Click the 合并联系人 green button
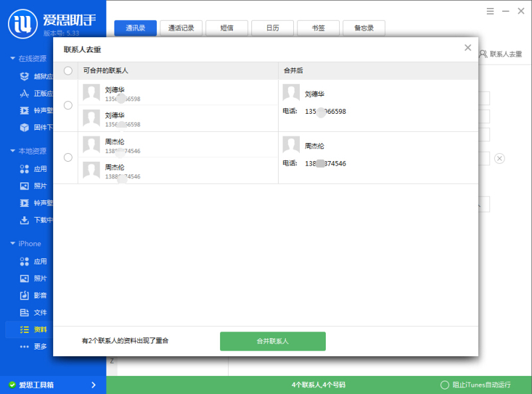 click(x=272, y=341)
